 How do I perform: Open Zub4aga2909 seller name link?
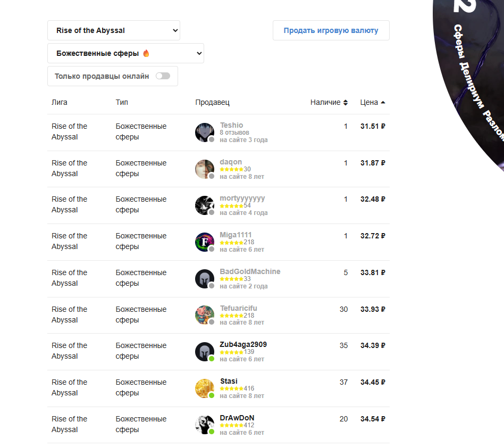click(x=243, y=344)
